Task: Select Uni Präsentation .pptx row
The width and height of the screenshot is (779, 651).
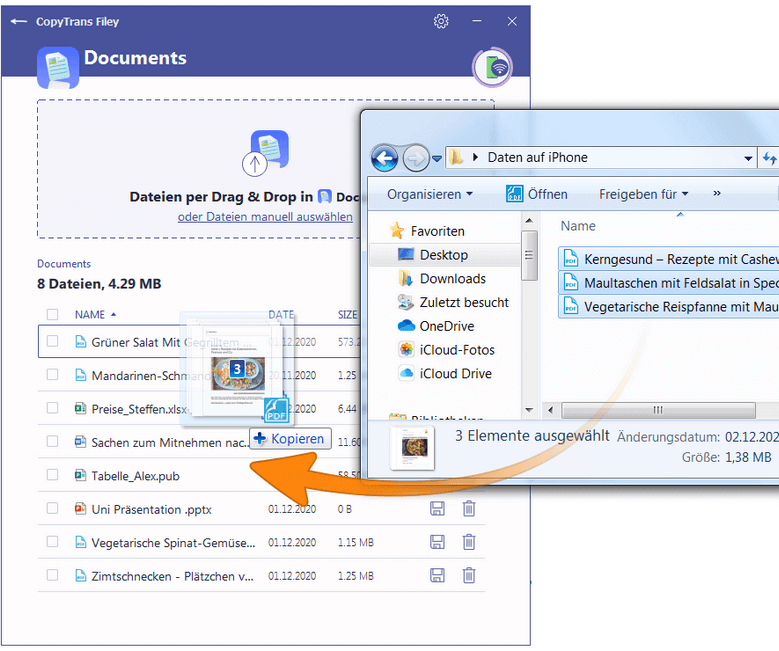Action: [x=261, y=508]
